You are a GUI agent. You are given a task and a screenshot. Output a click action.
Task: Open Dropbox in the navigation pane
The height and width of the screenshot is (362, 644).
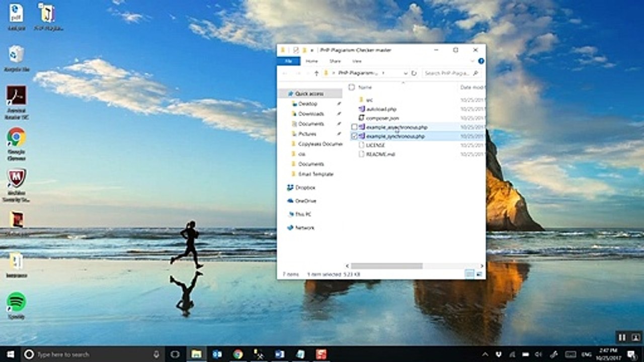point(301,188)
